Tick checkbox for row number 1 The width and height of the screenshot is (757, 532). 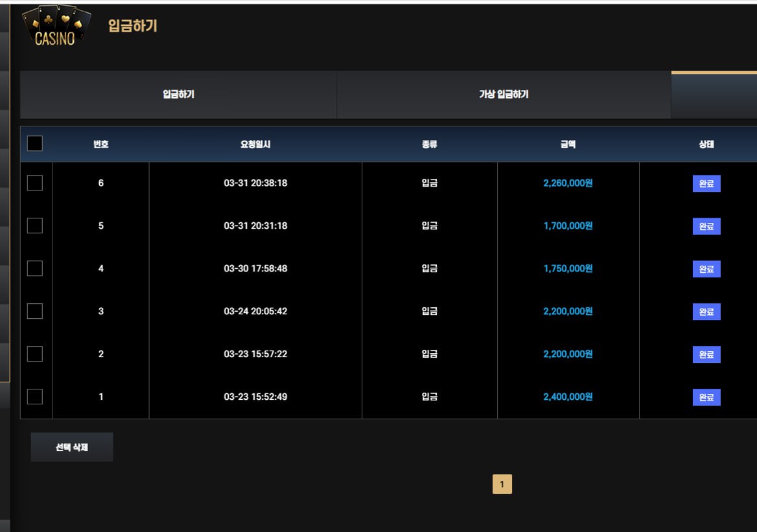coord(35,397)
